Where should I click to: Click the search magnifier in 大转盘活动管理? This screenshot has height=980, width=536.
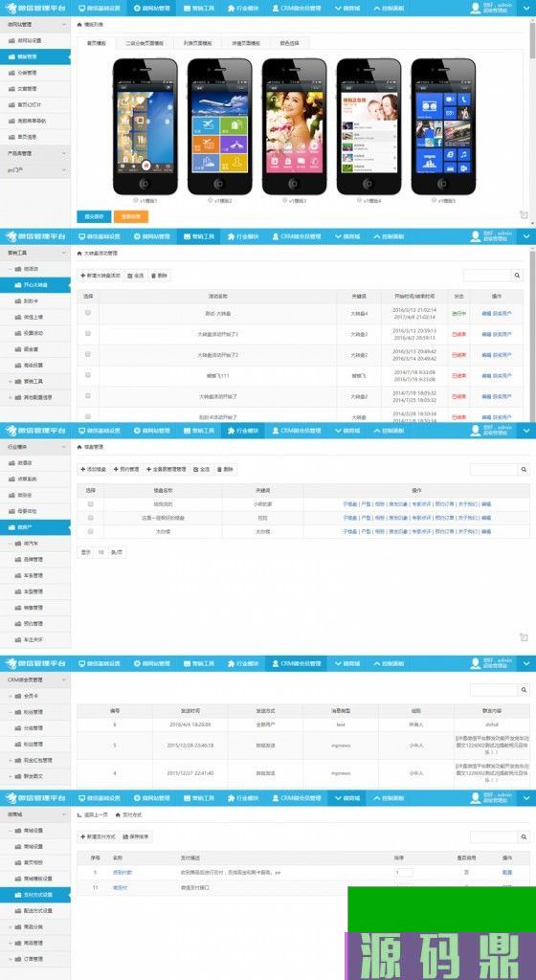click(517, 275)
